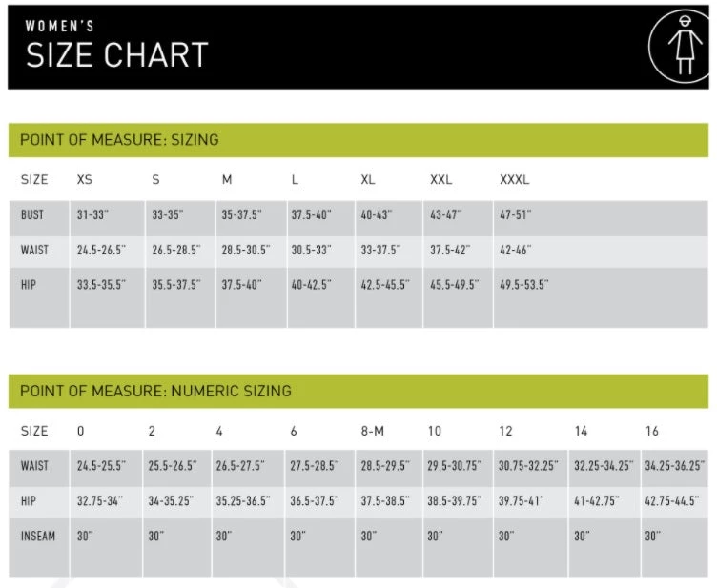Click the 45.5-49.5" hip cell
This screenshot has width=717, height=588.
[x=454, y=284]
